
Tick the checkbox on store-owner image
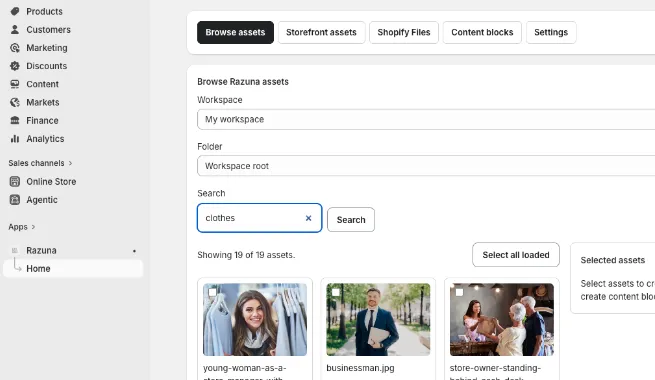click(x=460, y=292)
